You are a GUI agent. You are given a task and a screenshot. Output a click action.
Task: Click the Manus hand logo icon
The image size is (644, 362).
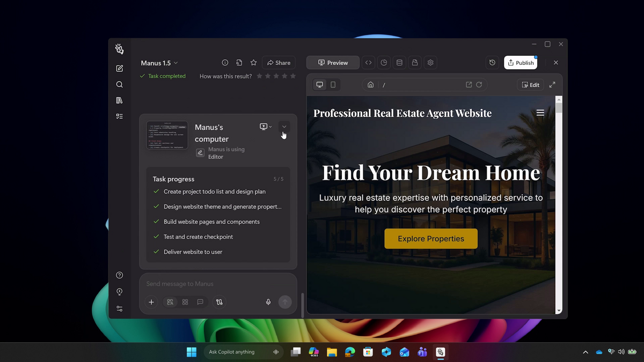[x=119, y=49]
